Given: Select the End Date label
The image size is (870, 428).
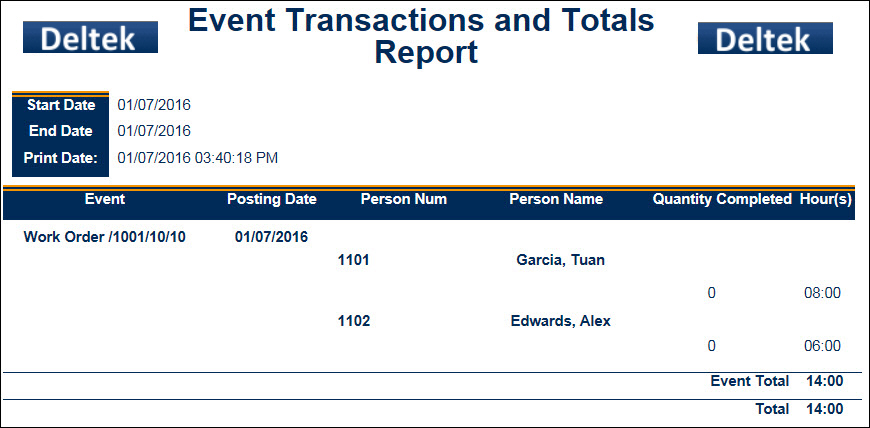Looking at the screenshot, I should click(x=61, y=131).
